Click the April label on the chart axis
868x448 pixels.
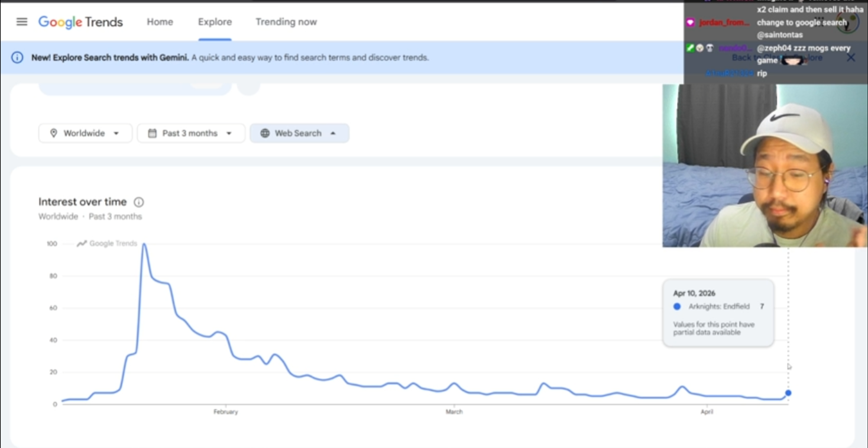pyautogui.click(x=707, y=412)
